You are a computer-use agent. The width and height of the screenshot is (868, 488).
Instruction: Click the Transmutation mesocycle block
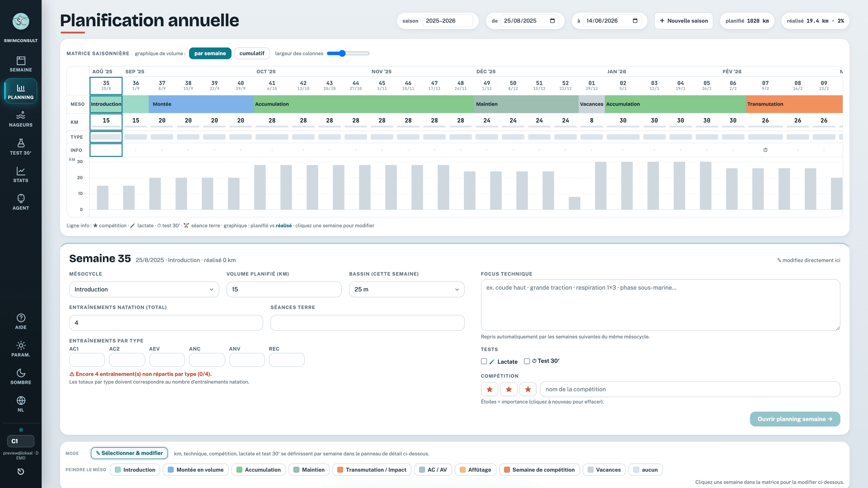794,104
